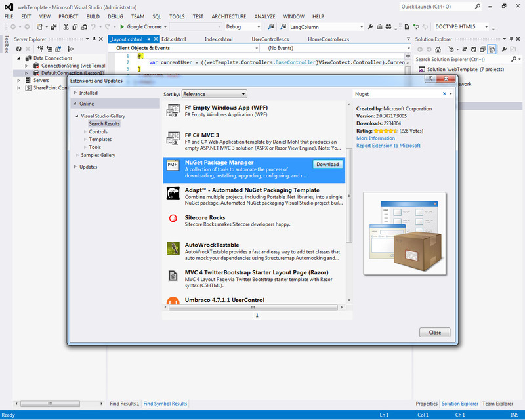525x420 pixels.
Task: Toggle auto-hide pin on Solution Explorer
Action: [511, 39]
